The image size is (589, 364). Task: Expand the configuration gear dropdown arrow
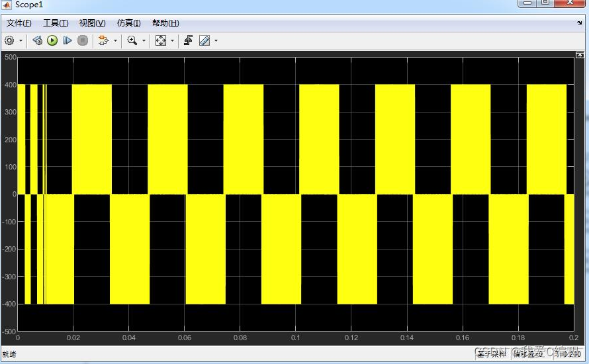point(21,40)
